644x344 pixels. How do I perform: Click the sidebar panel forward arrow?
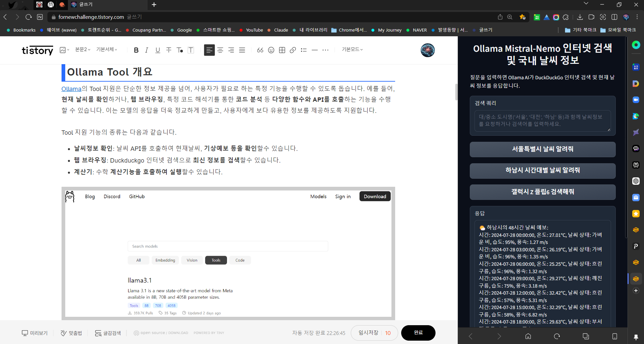pos(499,336)
